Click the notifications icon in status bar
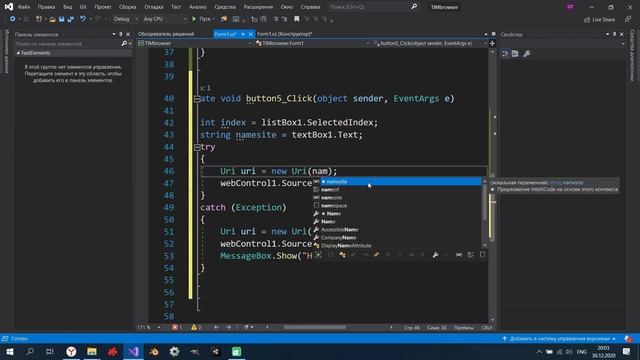Screen dimensions: 640x360 pos(628,339)
